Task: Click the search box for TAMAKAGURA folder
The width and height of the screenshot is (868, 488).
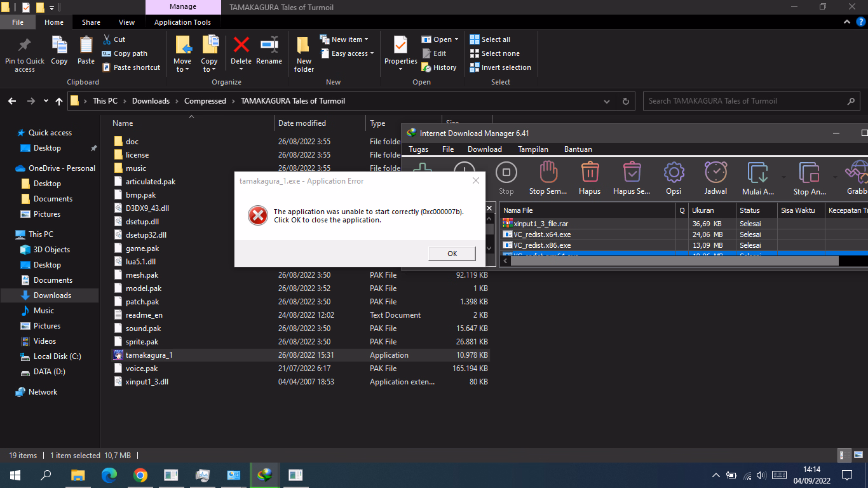Action: coord(752,101)
